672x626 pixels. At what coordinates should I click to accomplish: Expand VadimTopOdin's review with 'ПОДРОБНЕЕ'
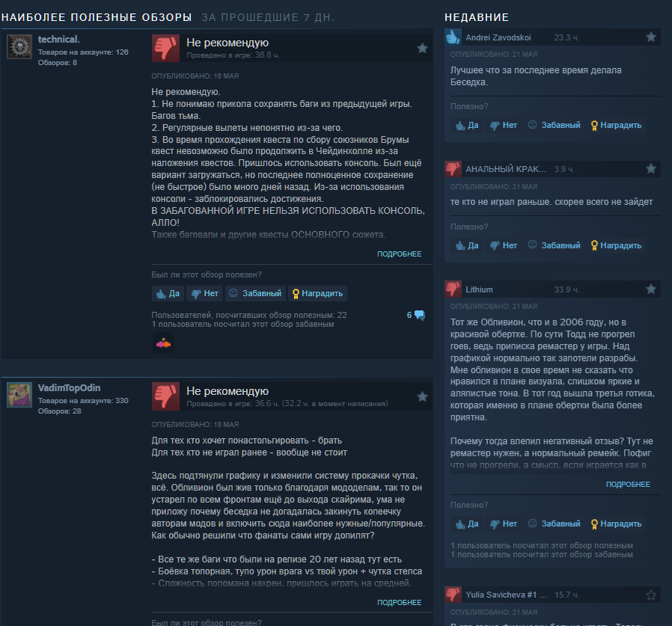[x=399, y=602]
